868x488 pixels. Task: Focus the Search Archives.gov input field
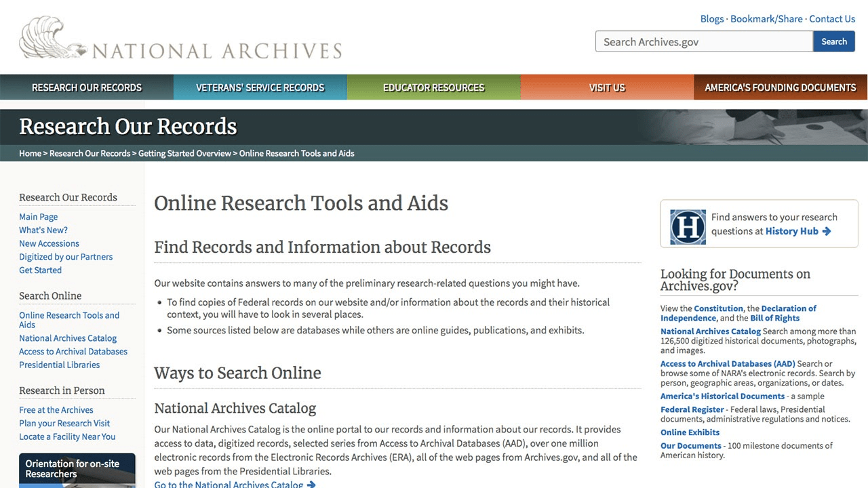click(x=704, y=41)
